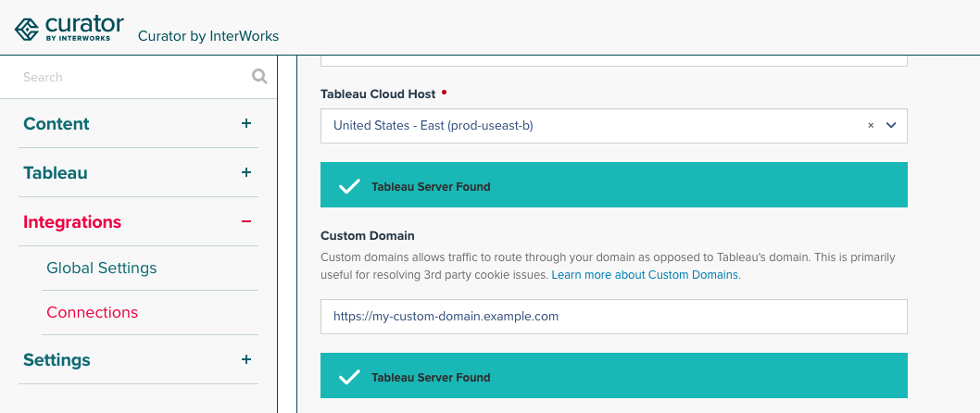
Task: Click the Custom Domain heading
Action: (368, 235)
